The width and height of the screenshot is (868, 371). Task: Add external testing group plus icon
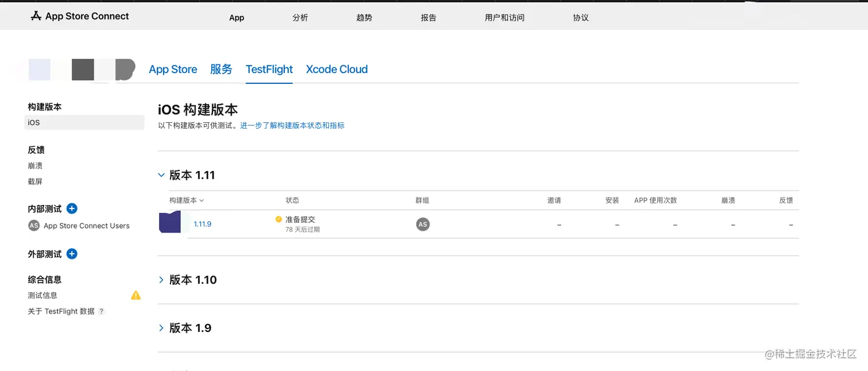point(72,254)
